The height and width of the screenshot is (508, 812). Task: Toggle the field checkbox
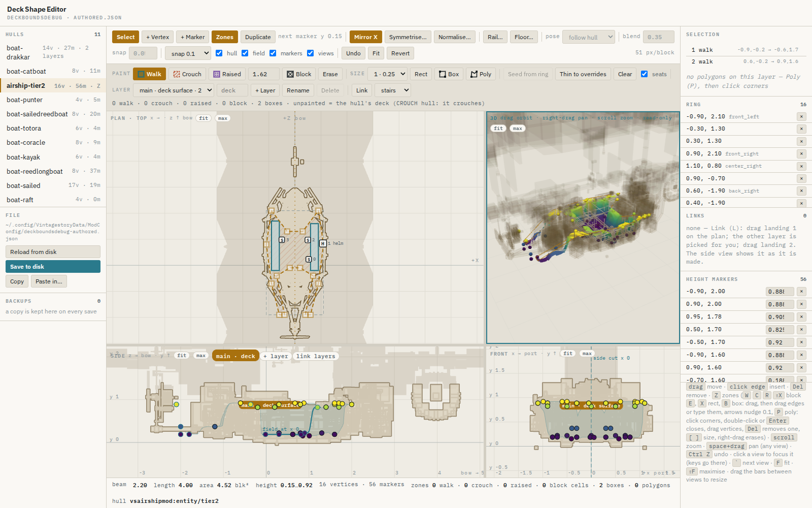pyautogui.click(x=245, y=53)
